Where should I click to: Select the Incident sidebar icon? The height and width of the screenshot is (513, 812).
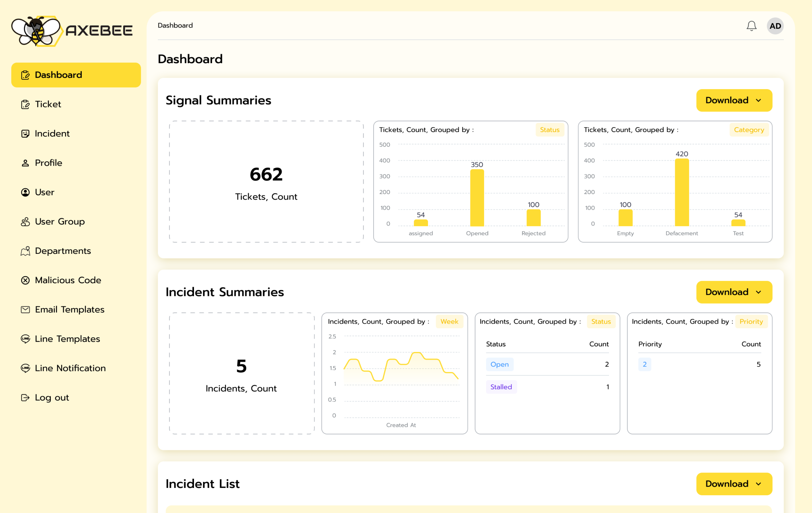click(25, 134)
